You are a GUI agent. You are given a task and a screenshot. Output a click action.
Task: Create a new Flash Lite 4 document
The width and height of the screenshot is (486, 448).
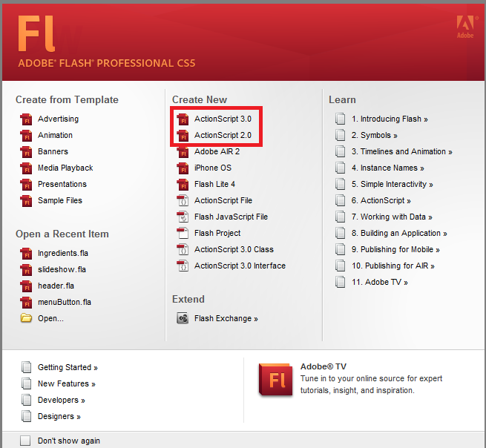(x=214, y=185)
